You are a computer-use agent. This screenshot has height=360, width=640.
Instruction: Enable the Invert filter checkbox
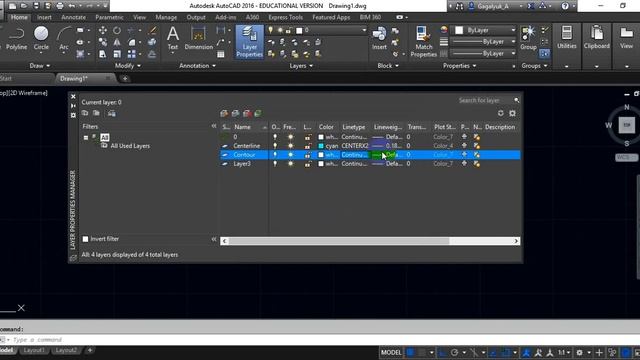point(85,239)
